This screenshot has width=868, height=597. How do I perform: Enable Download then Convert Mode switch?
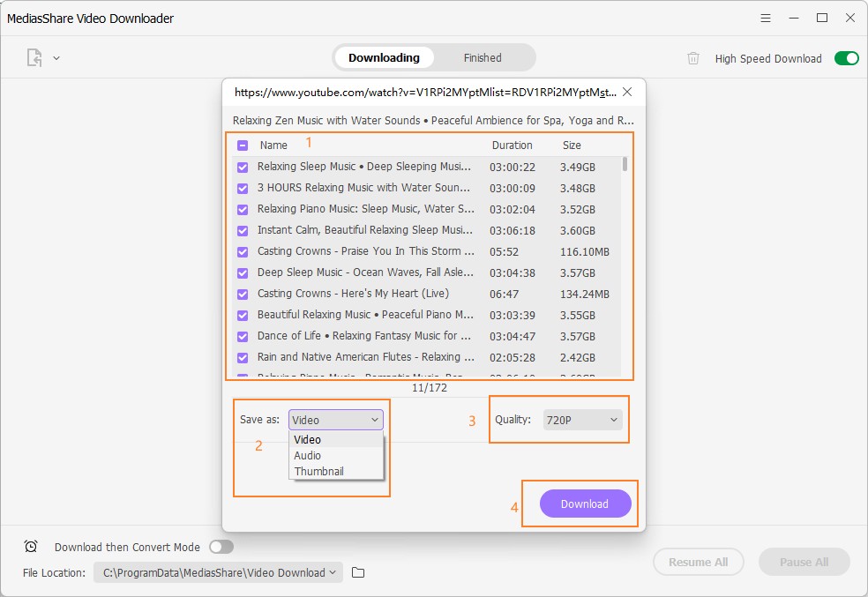(221, 547)
